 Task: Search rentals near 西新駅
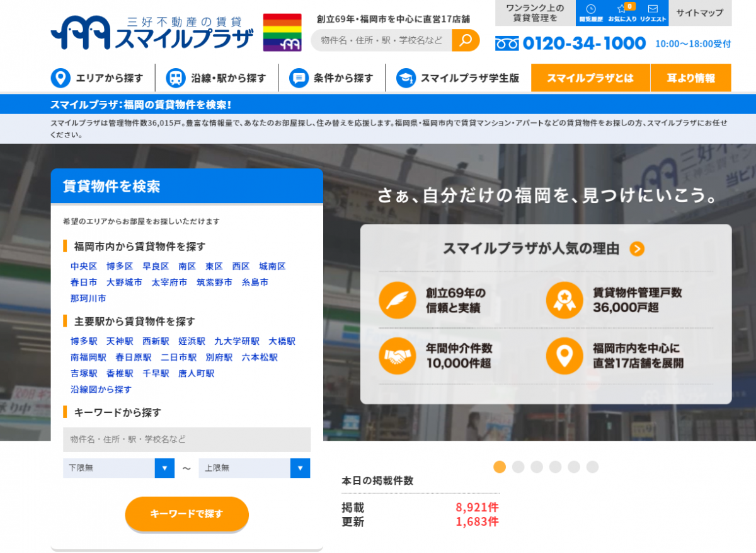(156, 341)
